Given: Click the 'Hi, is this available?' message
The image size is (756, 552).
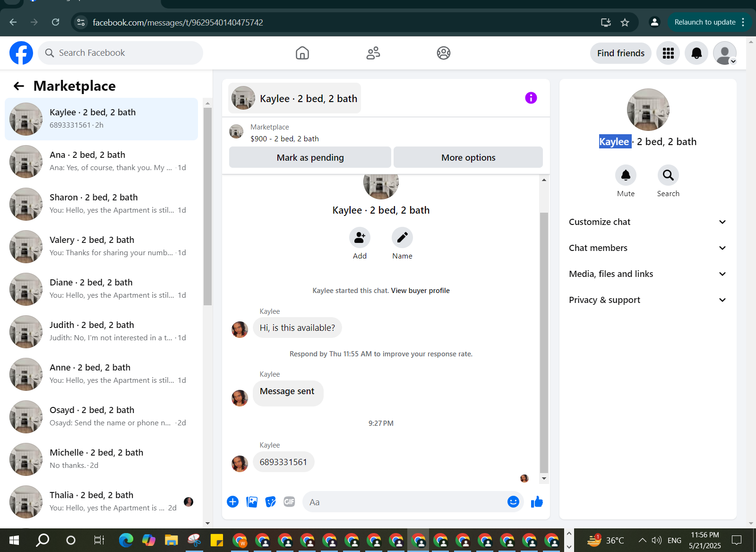Looking at the screenshot, I should tap(297, 328).
